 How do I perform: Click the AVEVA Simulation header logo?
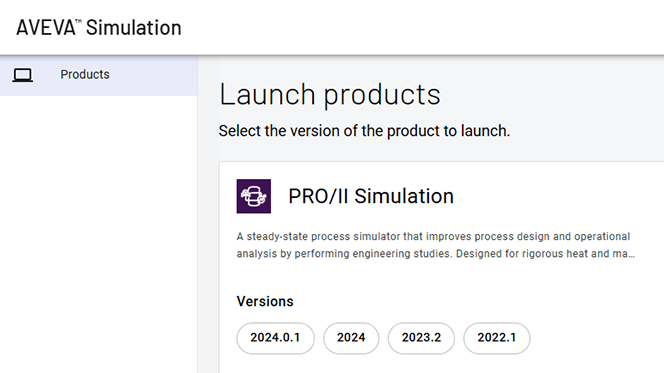[99, 28]
